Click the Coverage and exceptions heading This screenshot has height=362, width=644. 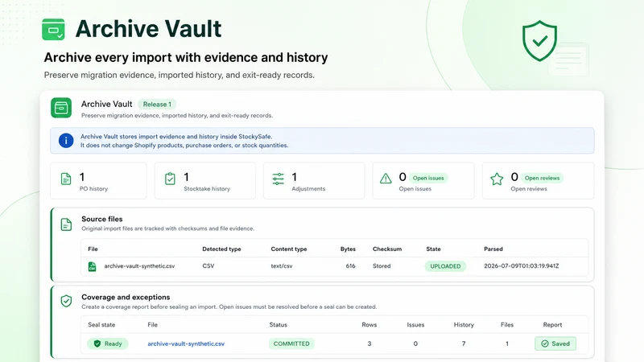[x=126, y=297]
